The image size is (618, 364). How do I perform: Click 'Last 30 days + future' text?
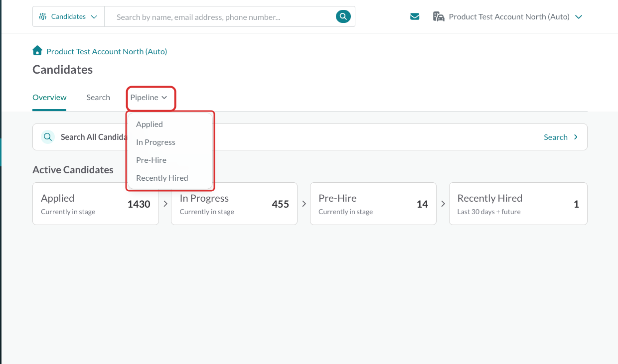(489, 212)
